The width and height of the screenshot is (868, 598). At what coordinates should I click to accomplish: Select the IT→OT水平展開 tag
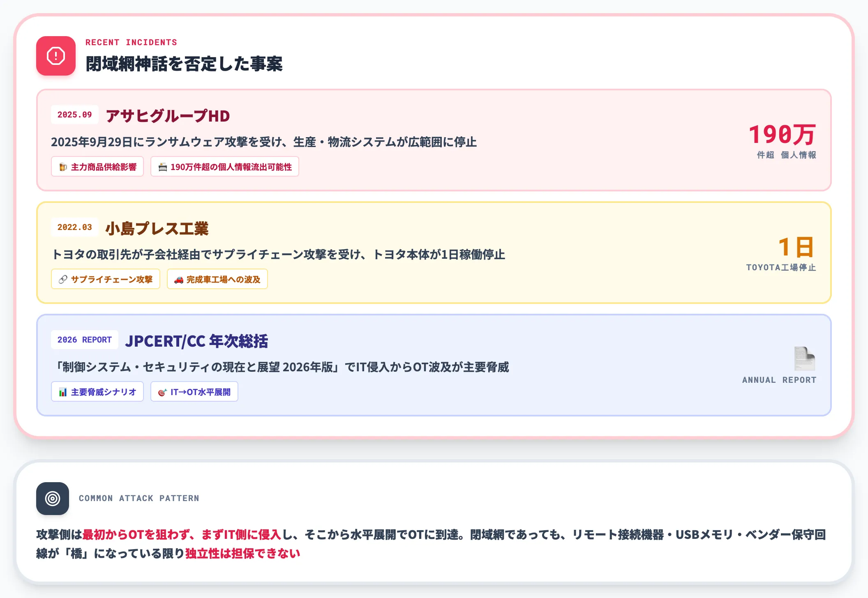pyautogui.click(x=194, y=392)
